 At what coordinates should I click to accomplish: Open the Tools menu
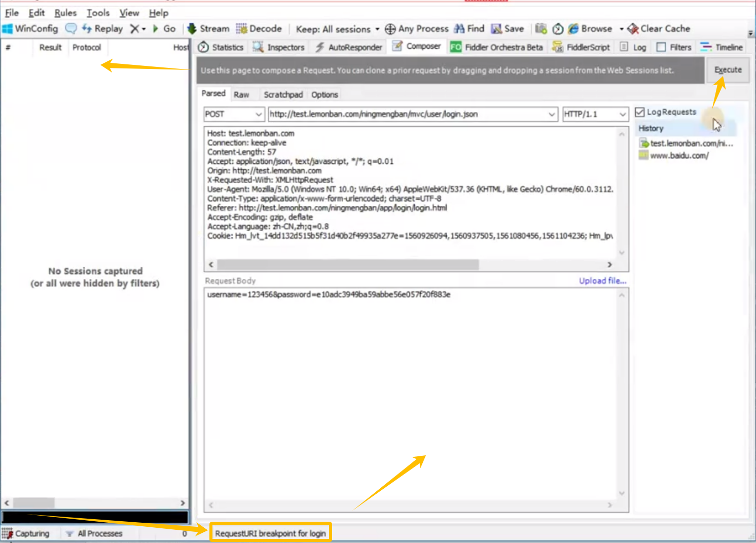(x=98, y=13)
